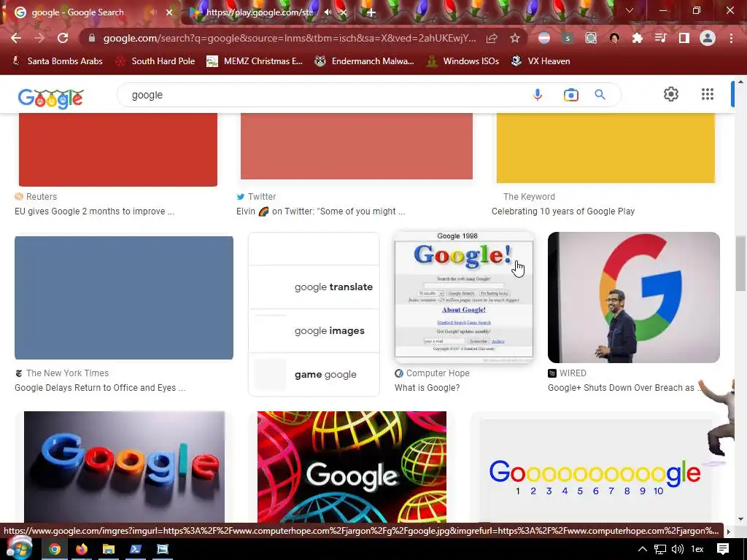Expand the tab search dropdown arrow
747x560 pixels.
630,10
